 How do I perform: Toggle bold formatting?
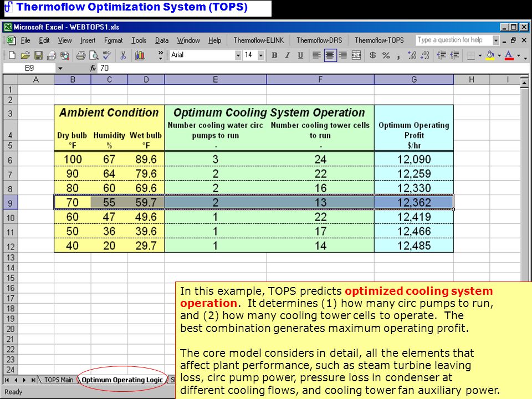pyautogui.click(x=274, y=55)
